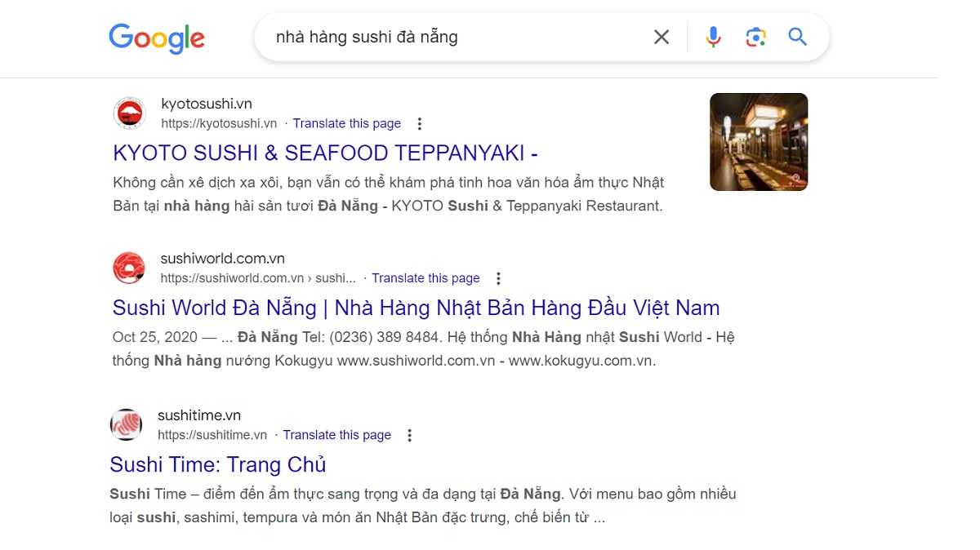Translate the kyotosushi.vn page
This screenshot has height=550, width=980.
tap(347, 123)
